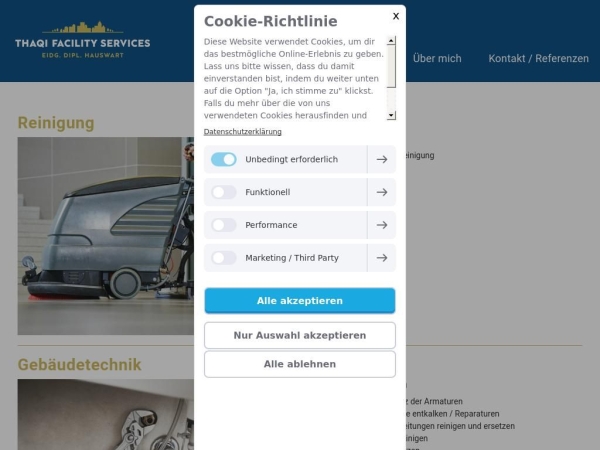
Task: Expand Performance details arrow
Action: (x=382, y=225)
